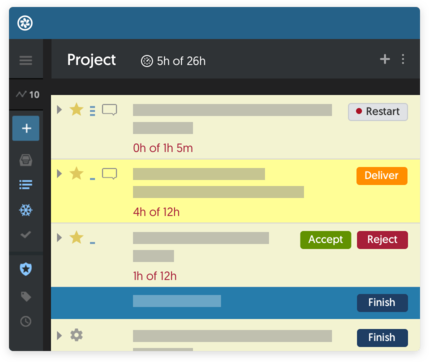
Task: Click the blue add story plus button
Action: [x=26, y=128]
